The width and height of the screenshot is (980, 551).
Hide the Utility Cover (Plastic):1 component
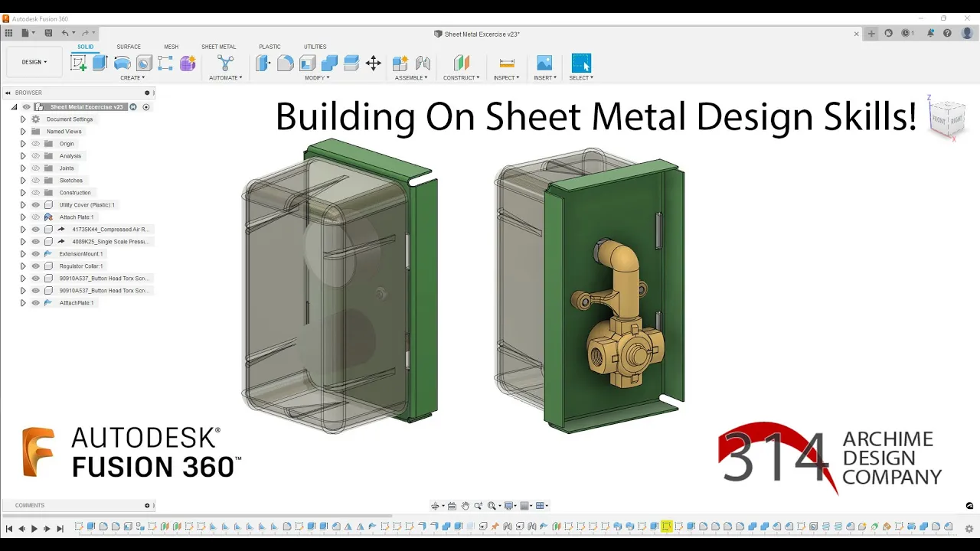point(35,205)
